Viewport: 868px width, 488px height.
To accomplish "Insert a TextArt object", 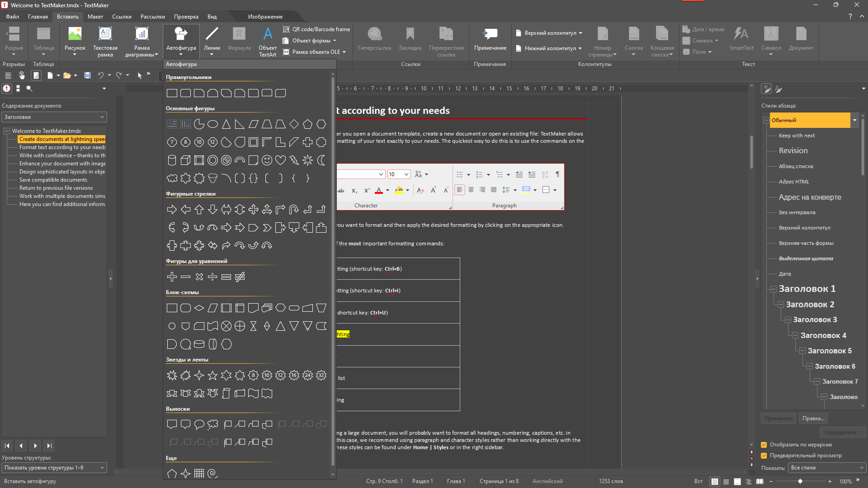I will coord(268,41).
